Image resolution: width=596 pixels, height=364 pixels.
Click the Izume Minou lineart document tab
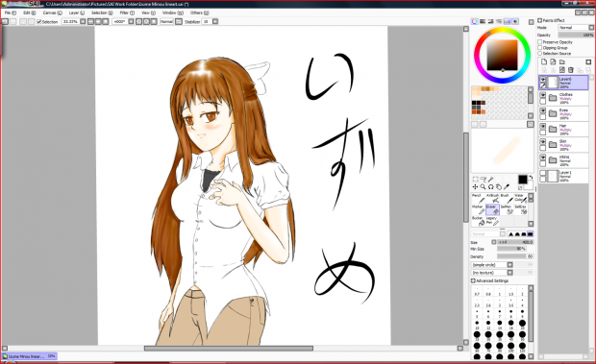coord(29,356)
